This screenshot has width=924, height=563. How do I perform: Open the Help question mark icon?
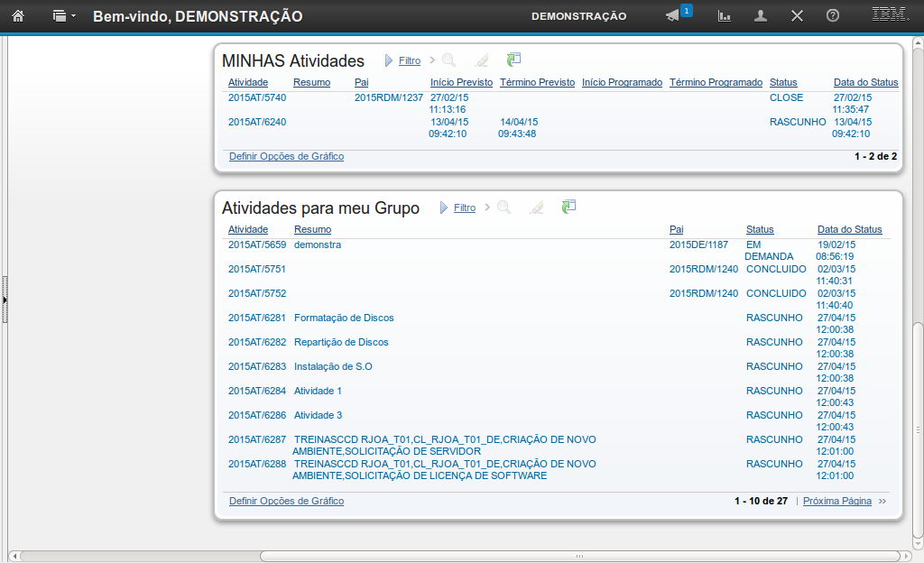coord(833,16)
